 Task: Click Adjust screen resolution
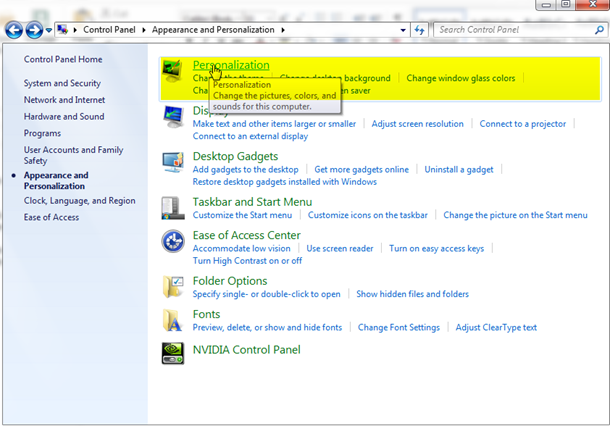click(x=417, y=124)
